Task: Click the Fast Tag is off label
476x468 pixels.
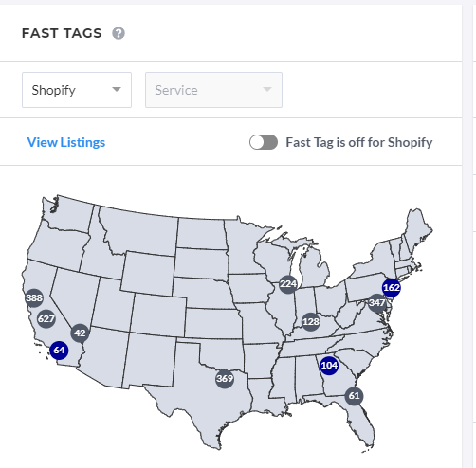Action: 359,142
